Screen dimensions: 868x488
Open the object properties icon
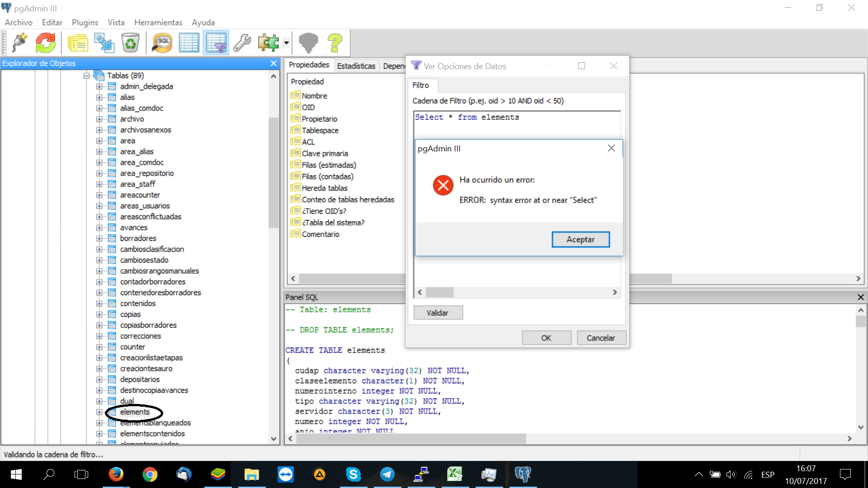point(78,43)
